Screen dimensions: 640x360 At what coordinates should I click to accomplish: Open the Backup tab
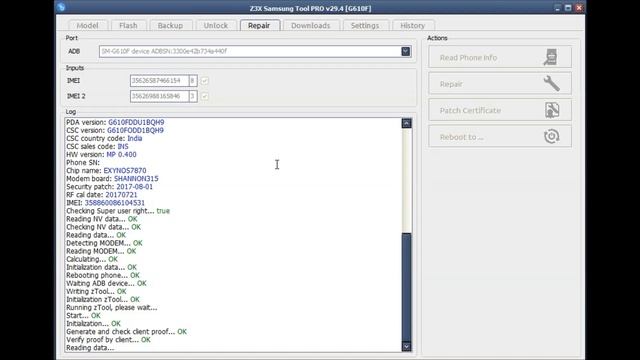(170, 25)
